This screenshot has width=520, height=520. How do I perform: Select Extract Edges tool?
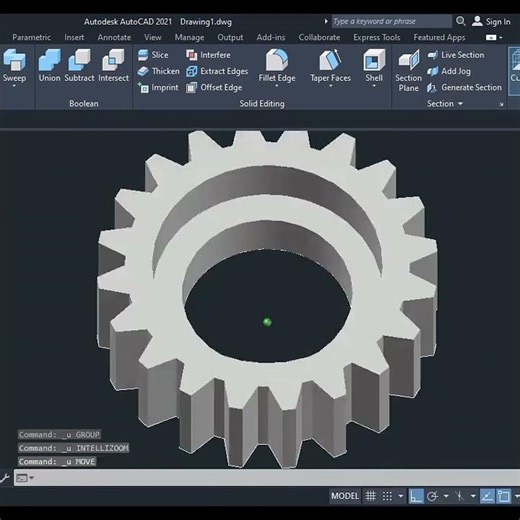click(x=217, y=71)
